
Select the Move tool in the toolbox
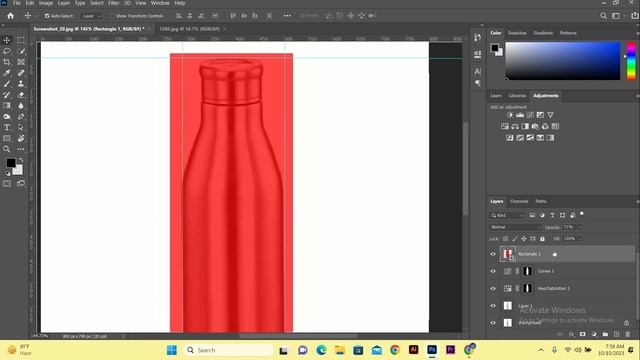click(x=7, y=40)
